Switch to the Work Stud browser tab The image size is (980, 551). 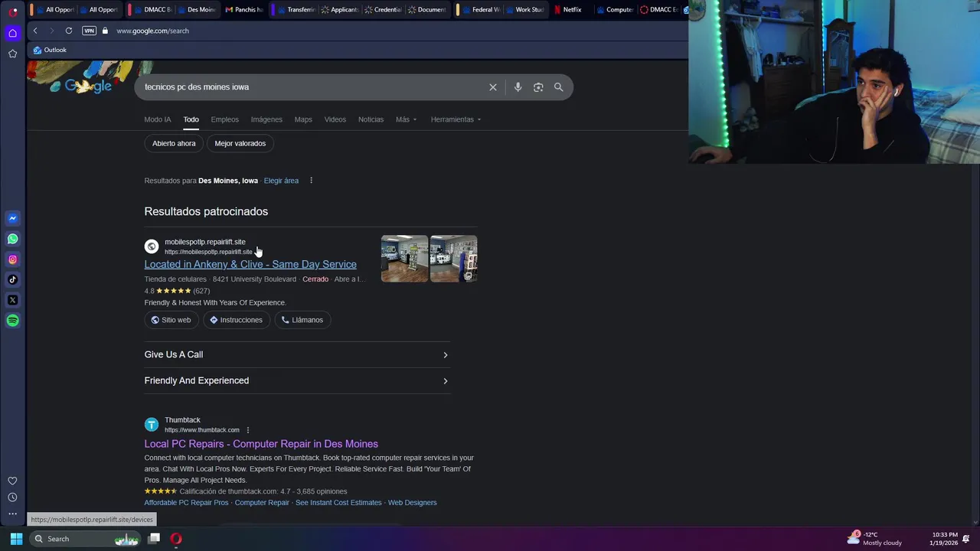click(x=524, y=10)
